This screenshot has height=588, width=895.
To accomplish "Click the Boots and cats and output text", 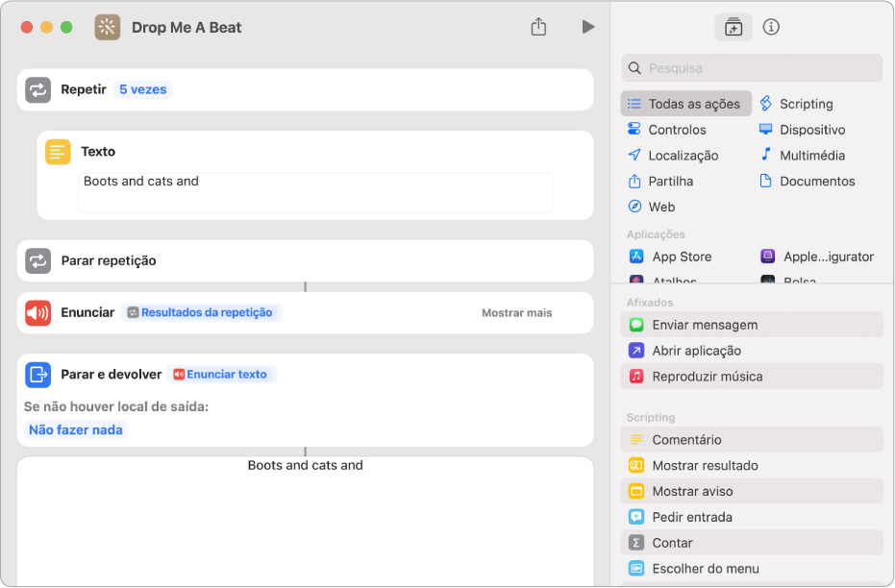I will pyautogui.click(x=306, y=465).
